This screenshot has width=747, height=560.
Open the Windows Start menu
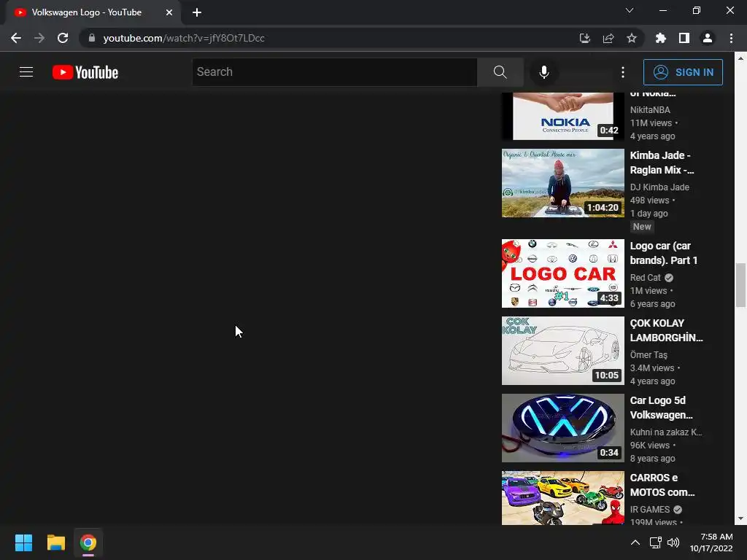23,542
